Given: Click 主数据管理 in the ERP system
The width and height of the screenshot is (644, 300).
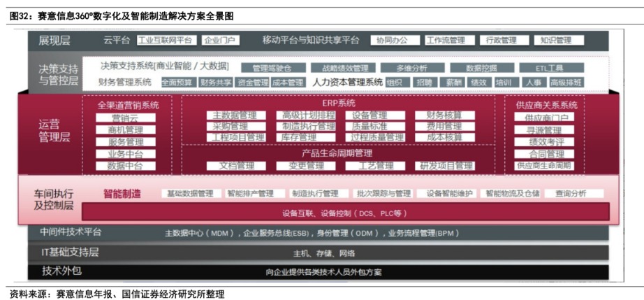Looking at the screenshot, I should click(x=235, y=115).
